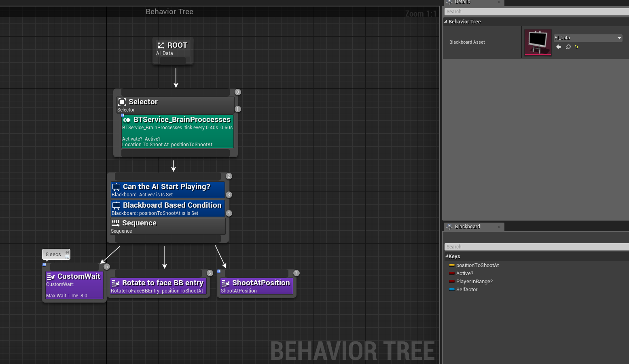Collapse the Behavior Tree section in Details
Viewport: 629px width, 364px height.
pos(445,21)
